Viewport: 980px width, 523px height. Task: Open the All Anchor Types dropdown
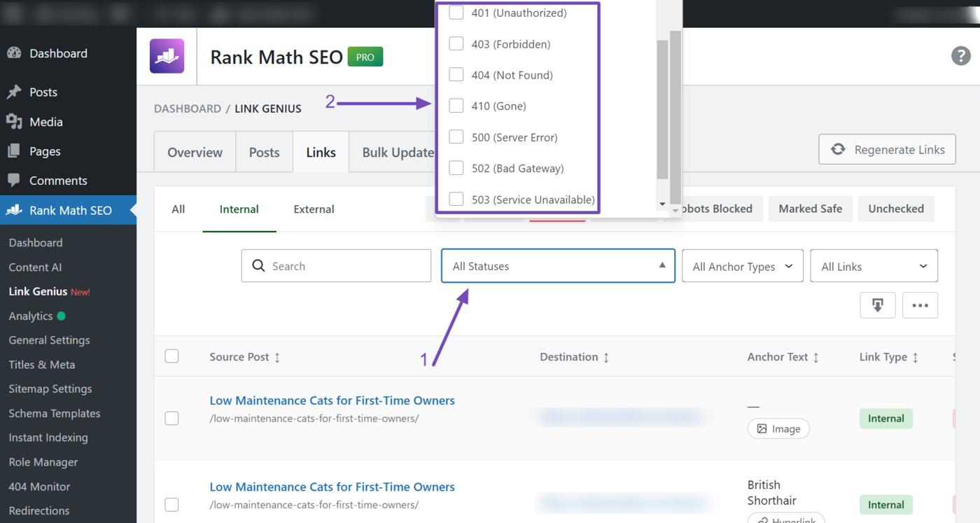click(742, 266)
